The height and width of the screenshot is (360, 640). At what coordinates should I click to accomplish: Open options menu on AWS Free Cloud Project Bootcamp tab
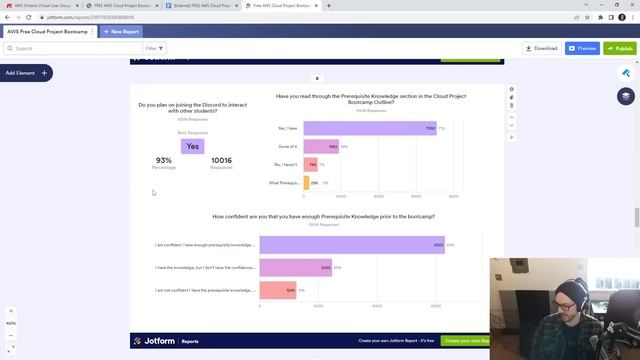93,31
